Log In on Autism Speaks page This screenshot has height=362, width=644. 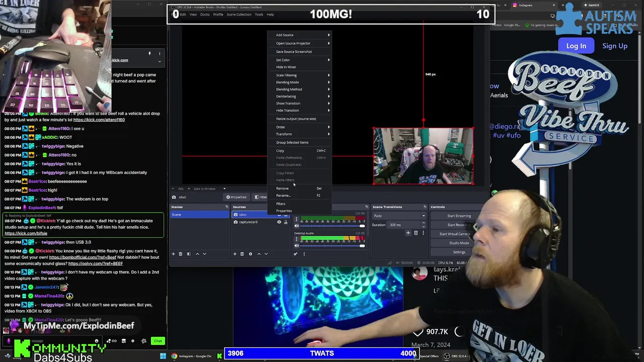[x=576, y=46]
